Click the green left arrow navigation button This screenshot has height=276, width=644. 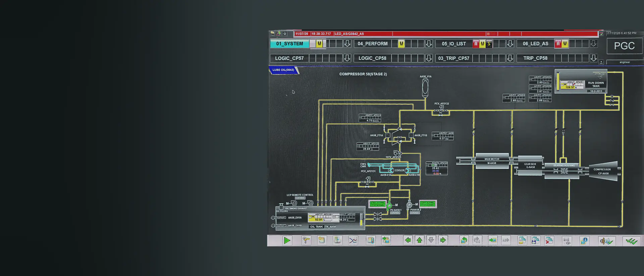click(408, 240)
